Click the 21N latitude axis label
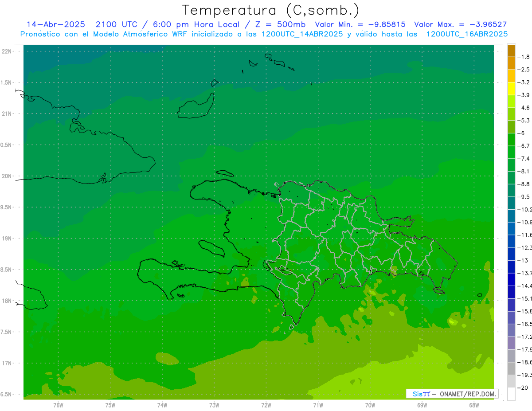The image size is (532, 411). click(7, 114)
